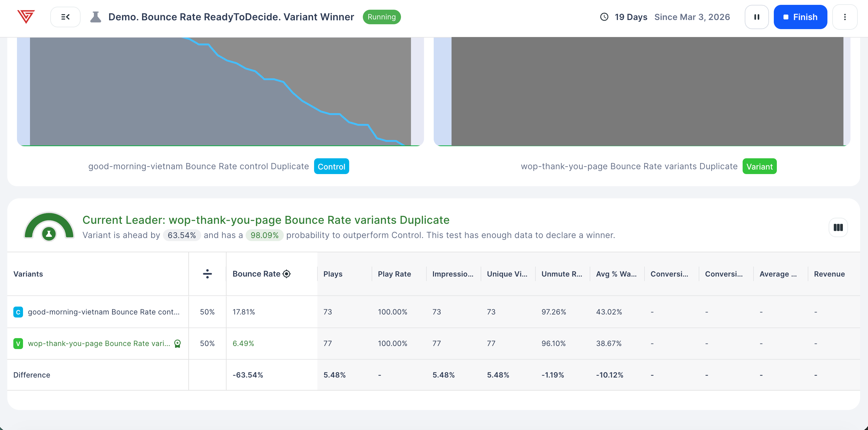Collapse the sidebar menu toggle

pyautogui.click(x=65, y=17)
